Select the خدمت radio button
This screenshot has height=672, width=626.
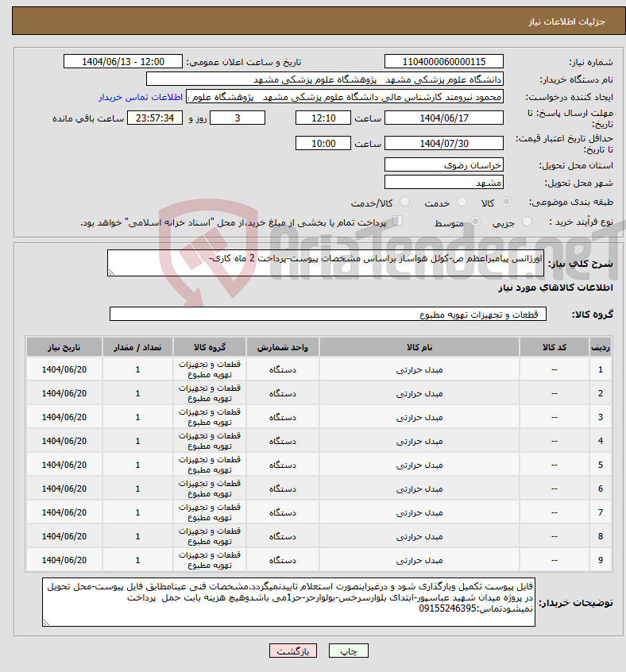pyautogui.click(x=462, y=202)
